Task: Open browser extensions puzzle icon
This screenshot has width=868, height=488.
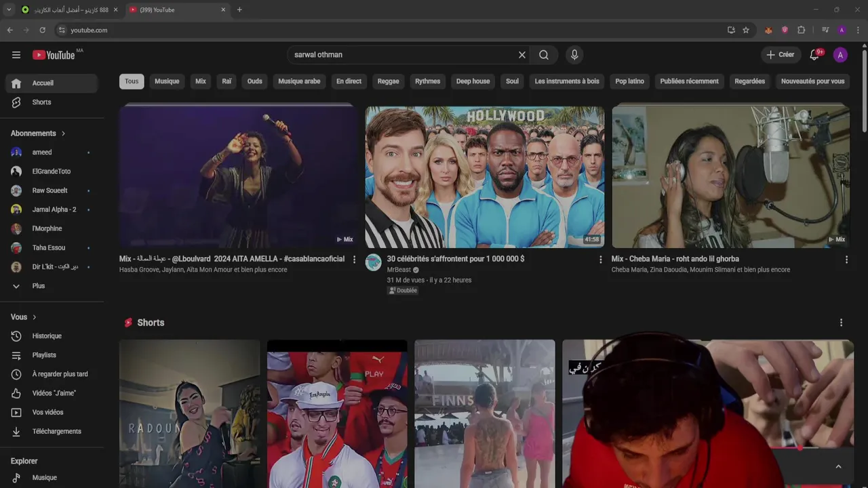Action: pos(801,30)
